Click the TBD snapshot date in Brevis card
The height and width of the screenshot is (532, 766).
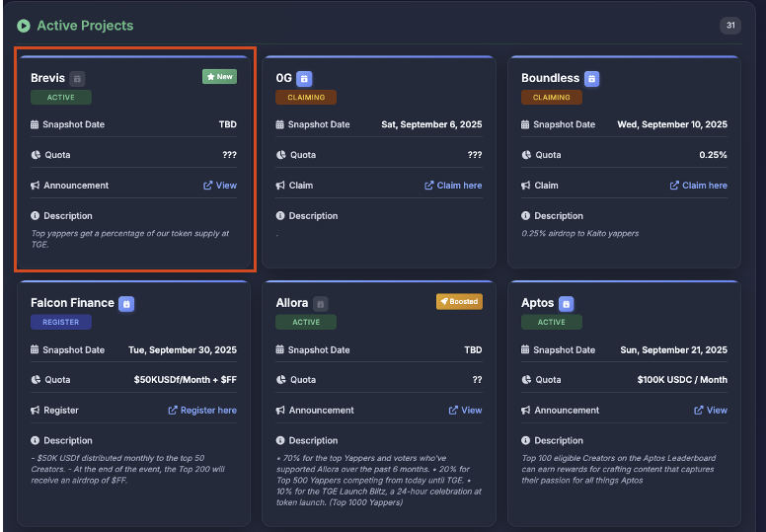point(228,124)
